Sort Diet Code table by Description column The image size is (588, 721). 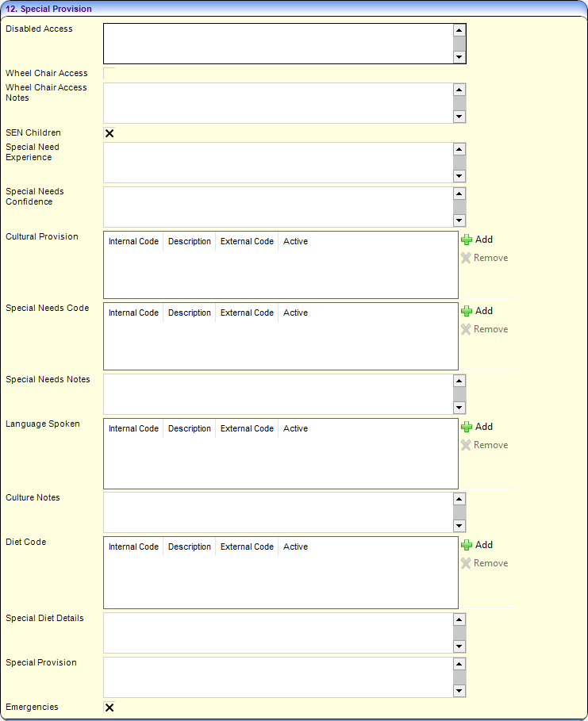click(x=190, y=547)
